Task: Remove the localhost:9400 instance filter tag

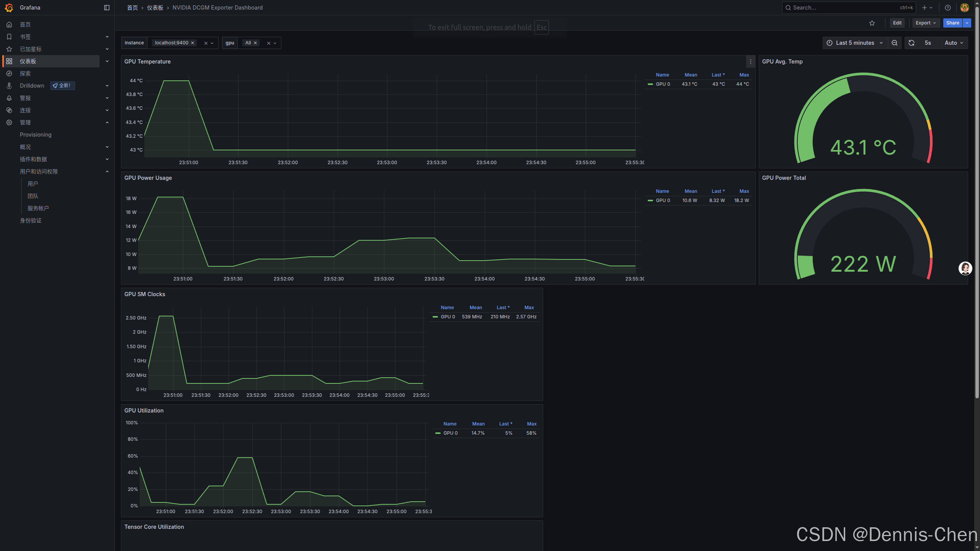Action: tap(193, 43)
